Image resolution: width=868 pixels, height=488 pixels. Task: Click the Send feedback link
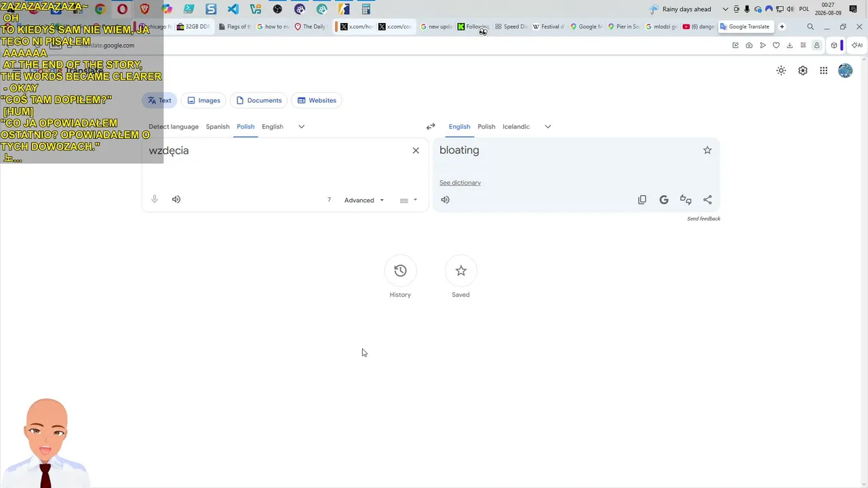(703, 219)
